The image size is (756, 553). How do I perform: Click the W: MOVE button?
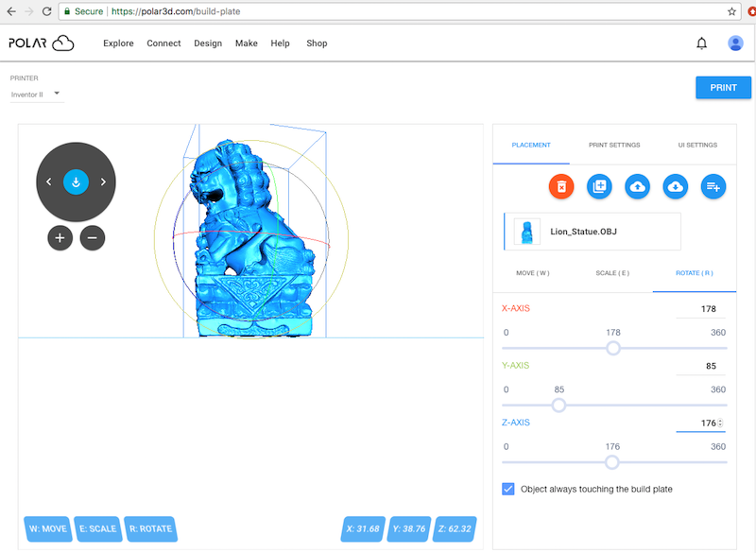point(48,528)
